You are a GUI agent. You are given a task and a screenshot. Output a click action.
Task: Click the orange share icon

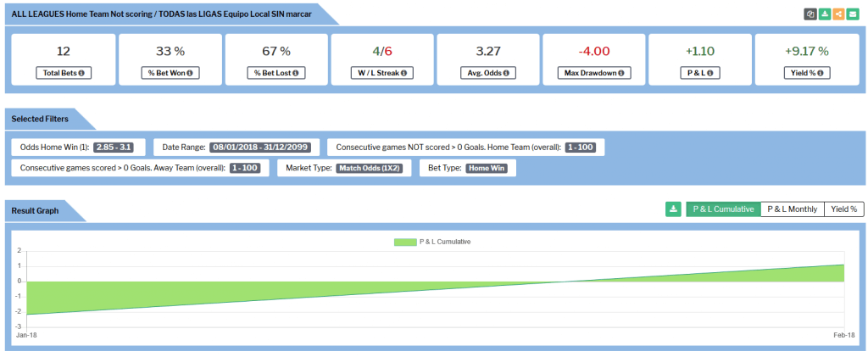(838, 14)
